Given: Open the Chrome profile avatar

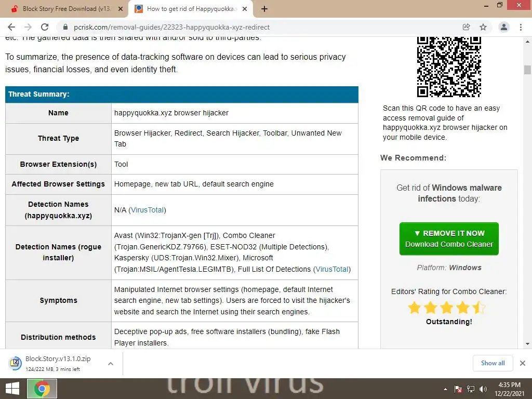Looking at the screenshot, I should coord(504,27).
